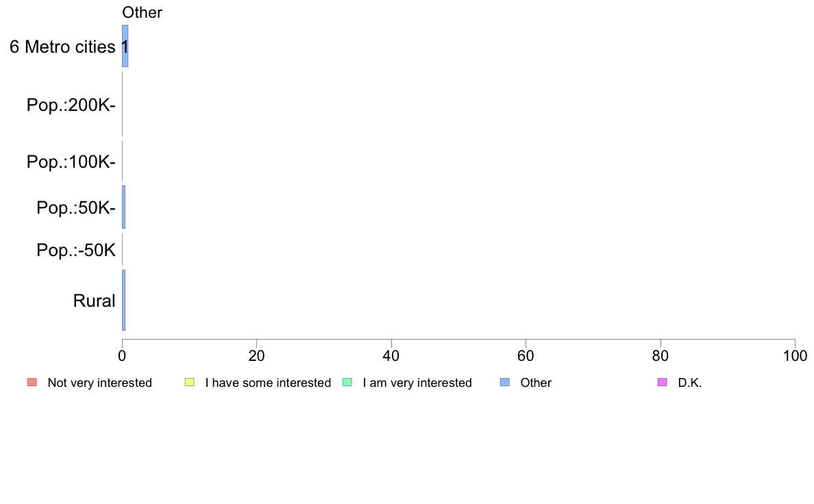Select the Pop.:50K- blue bar
814x504 pixels.
tap(123, 207)
